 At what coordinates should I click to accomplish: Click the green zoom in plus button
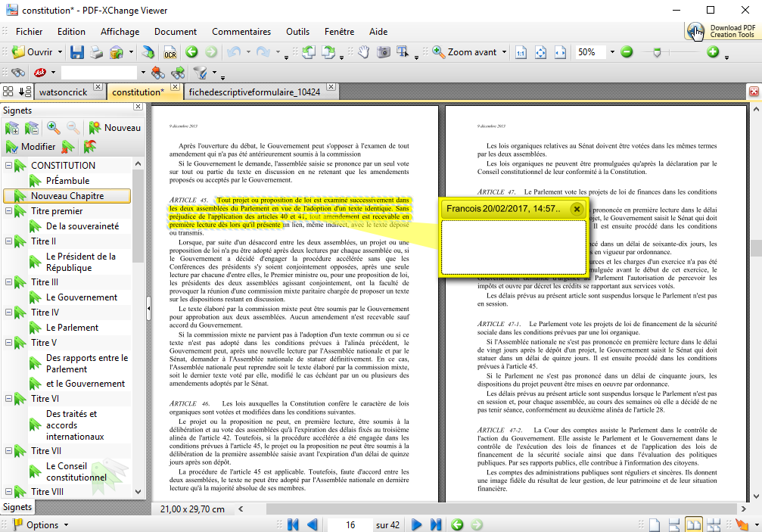[x=712, y=52]
